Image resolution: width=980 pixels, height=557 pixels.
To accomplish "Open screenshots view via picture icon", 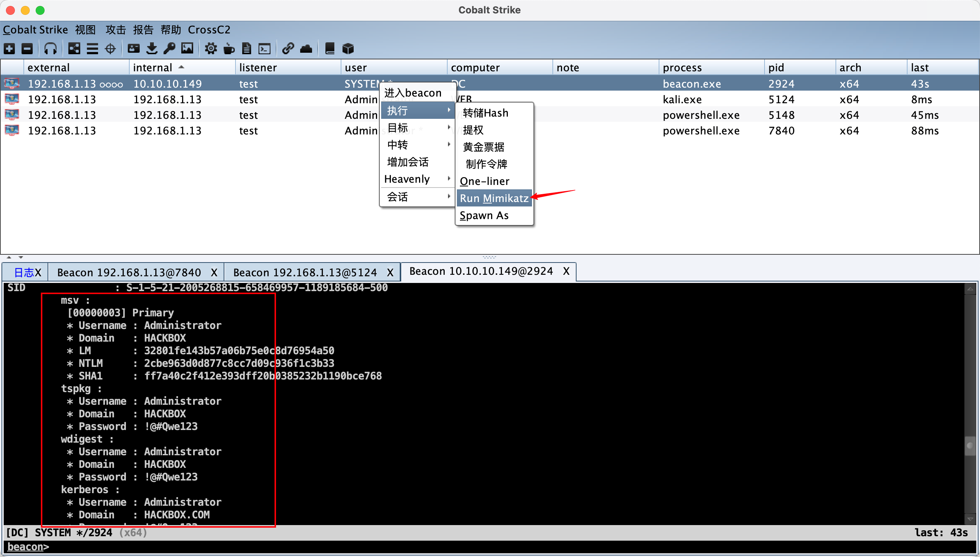I will tap(187, 49).
